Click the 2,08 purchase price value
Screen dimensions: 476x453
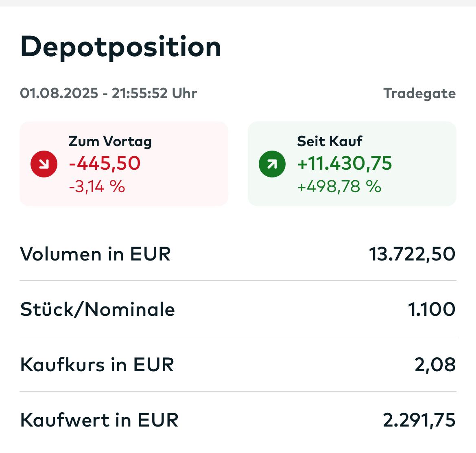coord(435,365)
